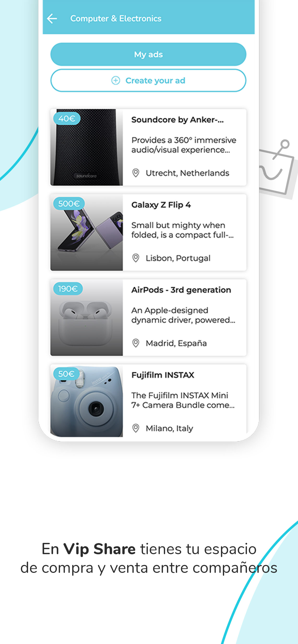The height and width of the screenshot is (644, 298).
Task: Click the 40€ price badge
Action: coord(67,119)
